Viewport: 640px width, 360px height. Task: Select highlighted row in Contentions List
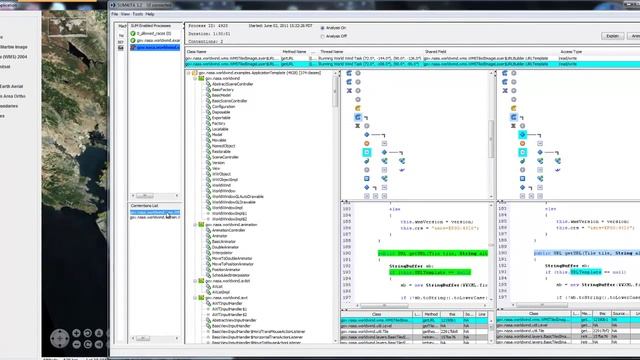tap(155, 212)
